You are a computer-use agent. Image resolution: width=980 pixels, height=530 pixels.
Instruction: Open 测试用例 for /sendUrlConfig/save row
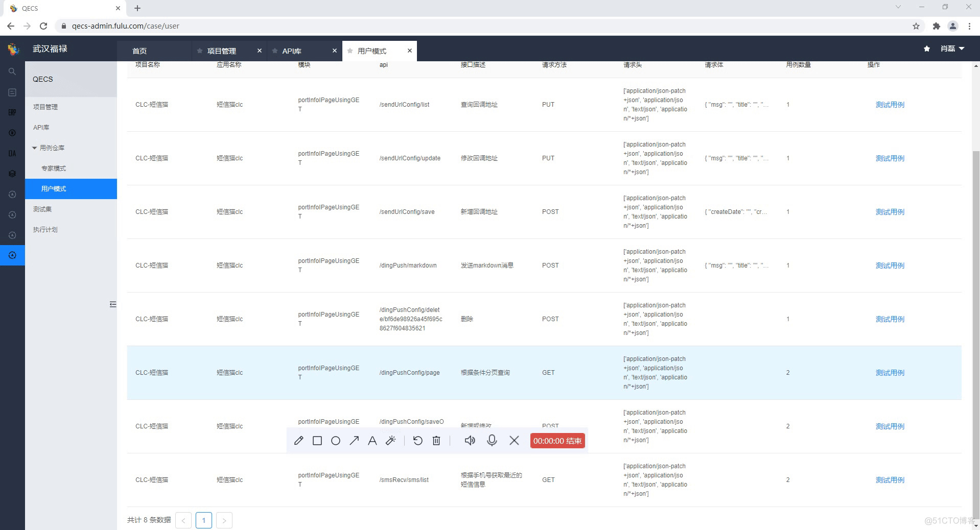[890, 212]
